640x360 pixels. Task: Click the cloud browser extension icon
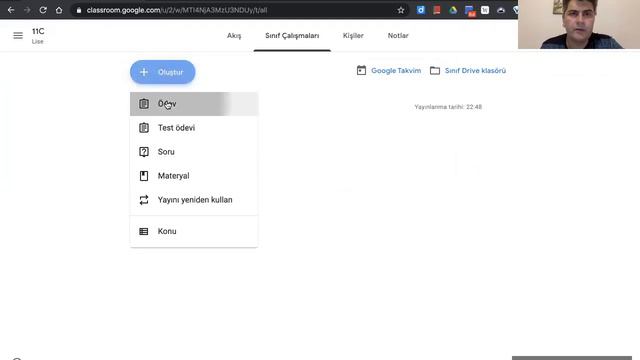(501, 10)
